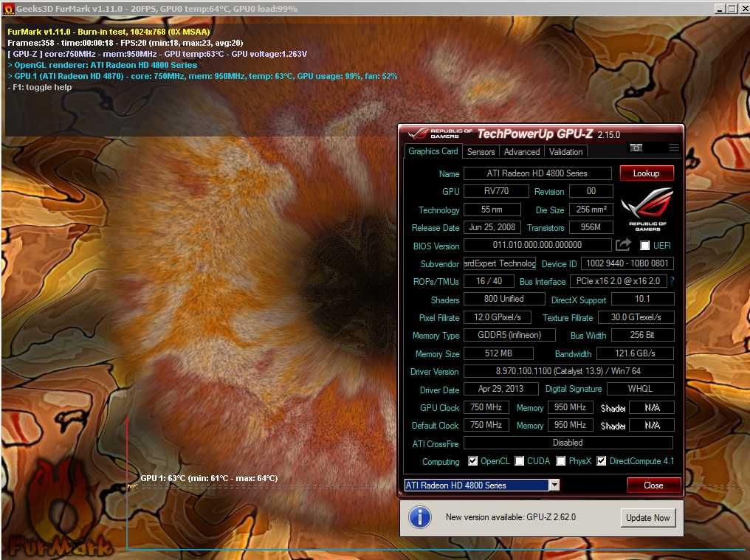Click the Die Size value 256 mm²
Screen dimensions: 750x560
click(x=591, y=210)
